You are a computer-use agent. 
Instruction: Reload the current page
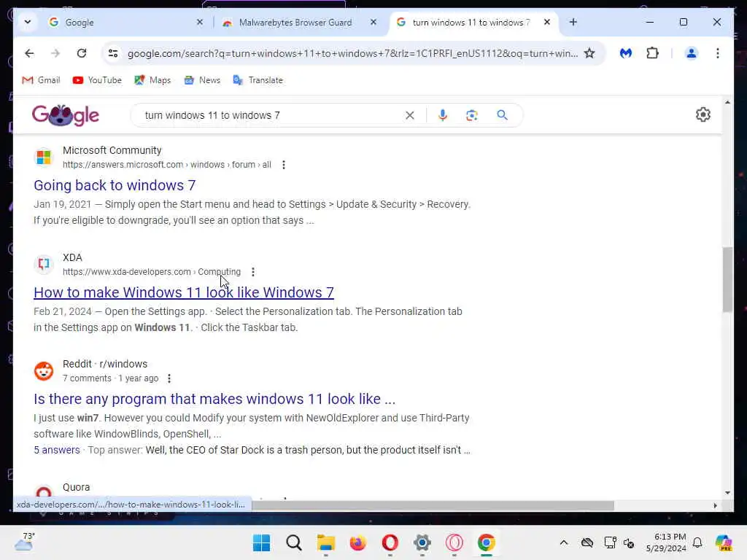[x=82, y=53]
